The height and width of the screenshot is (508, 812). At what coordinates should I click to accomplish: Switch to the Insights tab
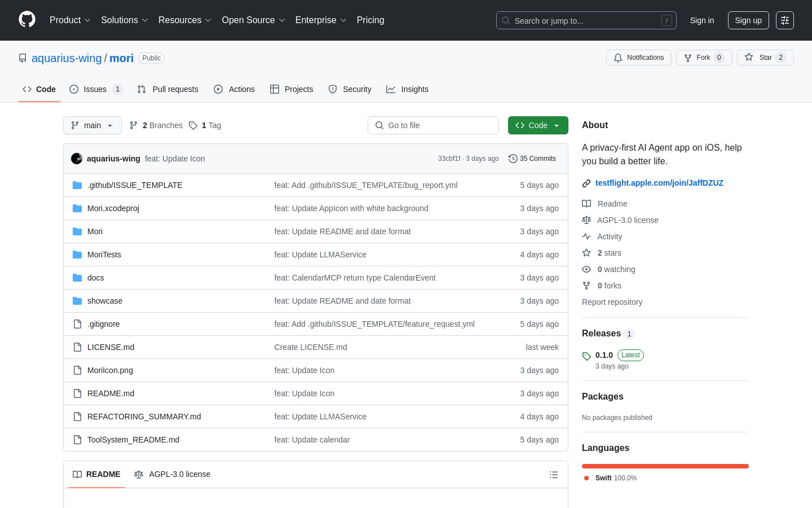pos(408,89)
